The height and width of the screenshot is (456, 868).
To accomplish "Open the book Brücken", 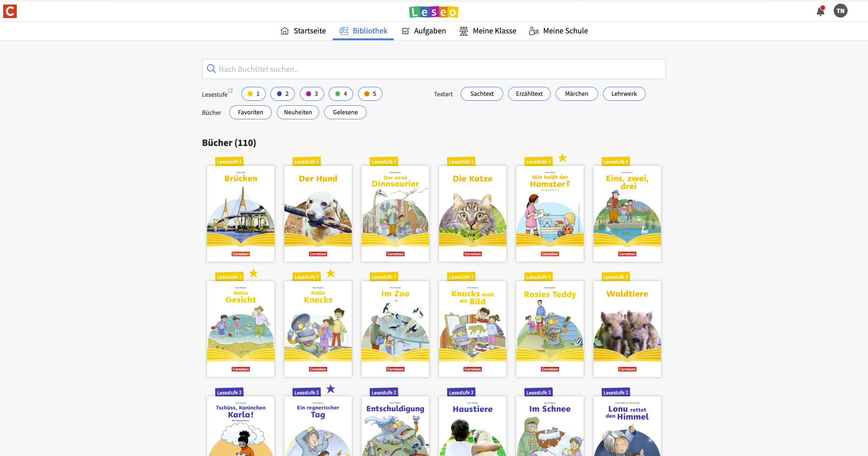I will 241,213.
